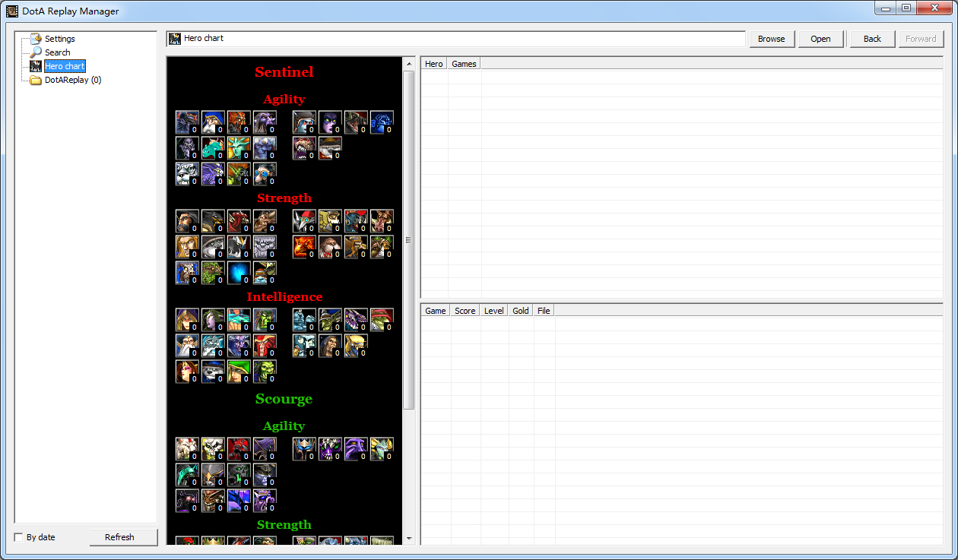Screen dimensions: 958x560
Task: Choose the teal dragon hero in Sentinel Agility
Action: coord(214,149)
